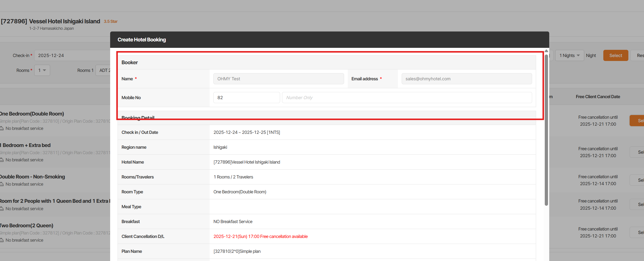
Task: Click the page heading '[727896] Vessel Hotel Ishigaki Island'
Action: pos(51,21)
